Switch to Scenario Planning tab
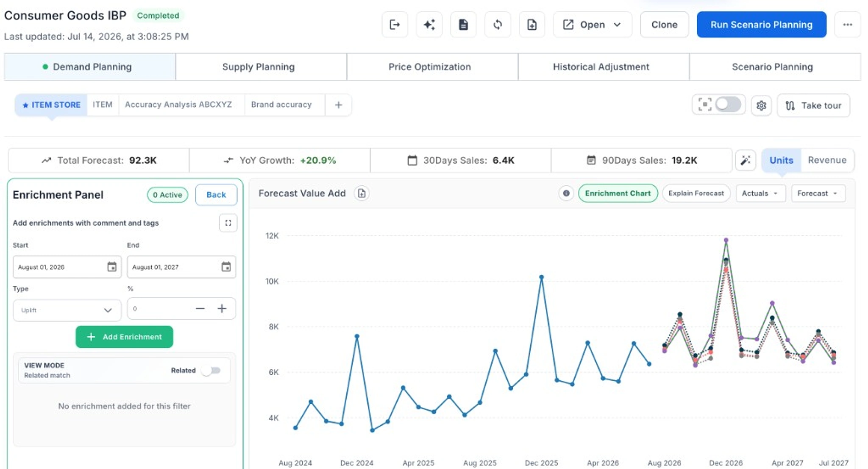 [774, 67]
